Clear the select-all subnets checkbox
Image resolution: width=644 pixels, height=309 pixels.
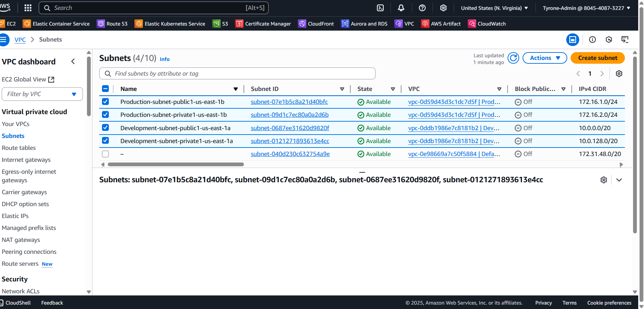105,89
